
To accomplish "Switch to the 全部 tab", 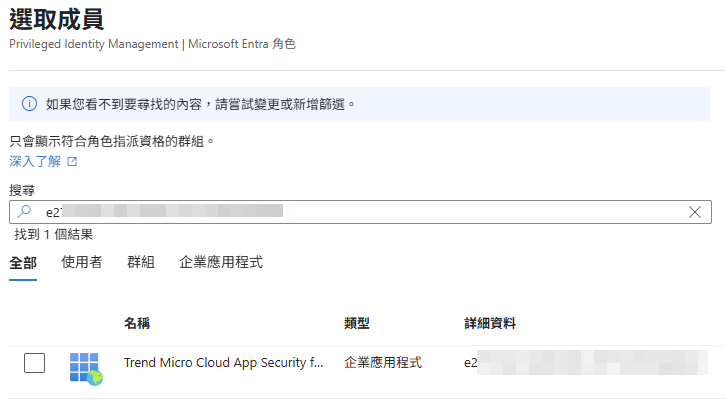I will pyautogui.click(x=23, y=262).
